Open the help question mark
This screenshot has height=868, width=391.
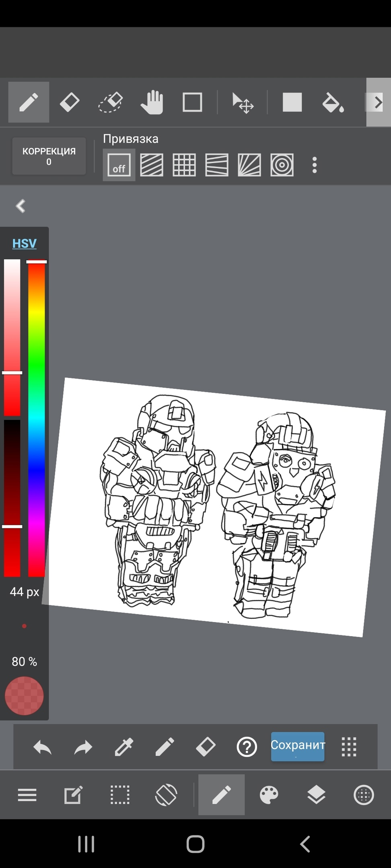(x=247, y=747)
